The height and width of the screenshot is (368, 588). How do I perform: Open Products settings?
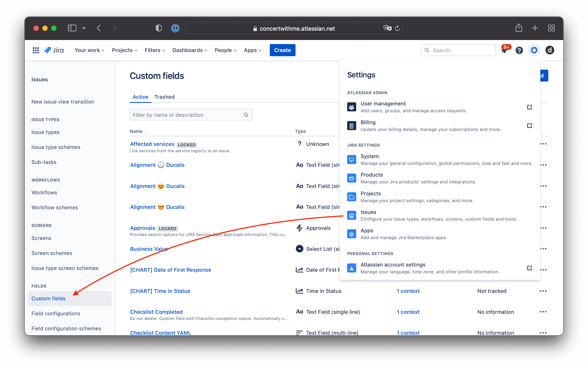coord(371,175)
